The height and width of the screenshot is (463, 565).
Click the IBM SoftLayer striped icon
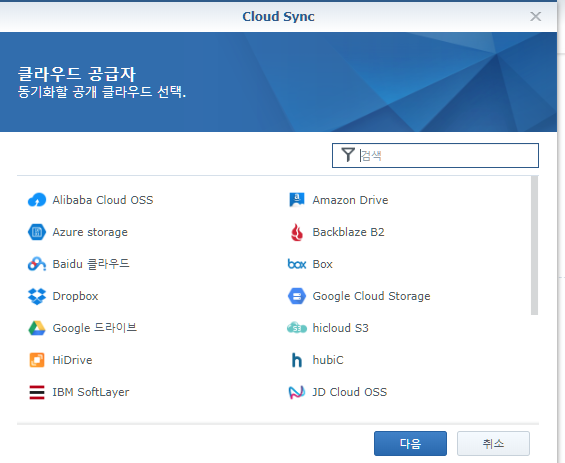(37, 392)
